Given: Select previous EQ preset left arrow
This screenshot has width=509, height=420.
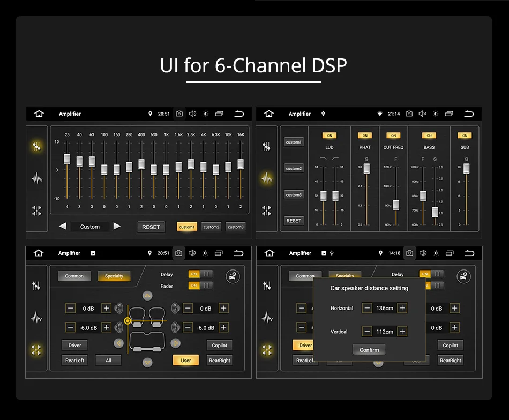Looking at the screenshot, I should point(63,226).
